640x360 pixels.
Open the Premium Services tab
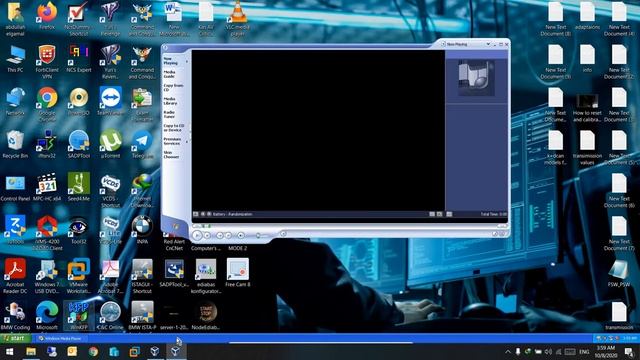coord(172,141)
